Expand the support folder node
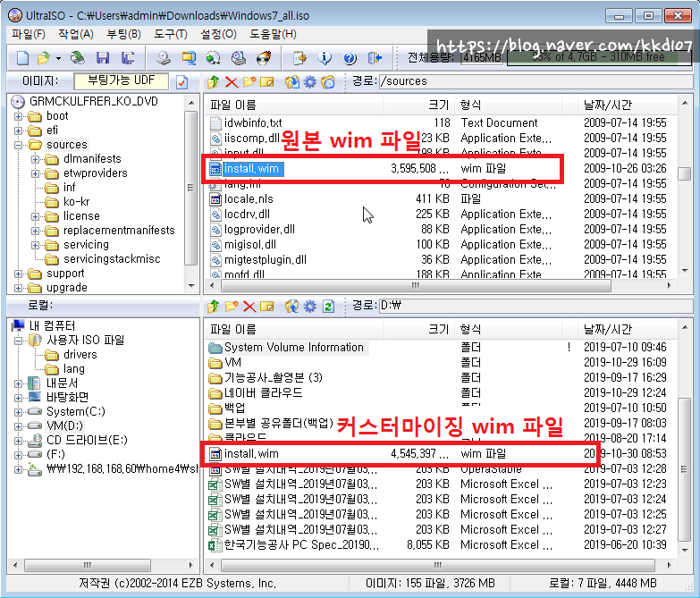 18,274
